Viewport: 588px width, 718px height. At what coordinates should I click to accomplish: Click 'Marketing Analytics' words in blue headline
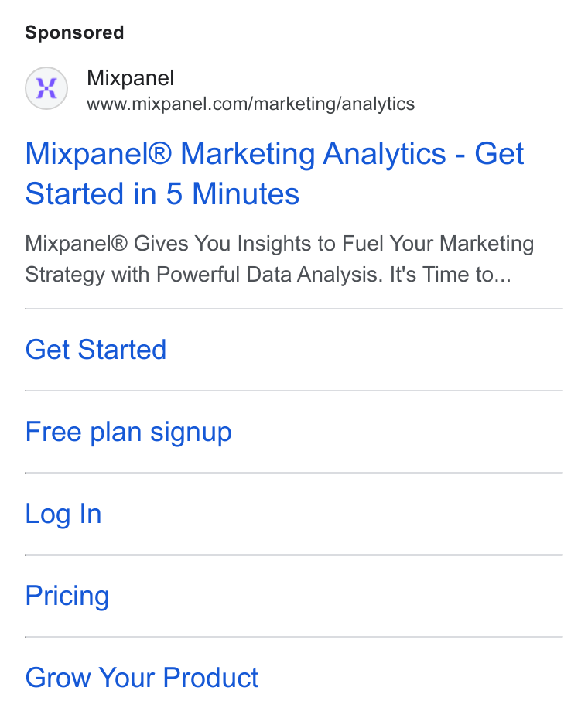[x=313, y=153]
